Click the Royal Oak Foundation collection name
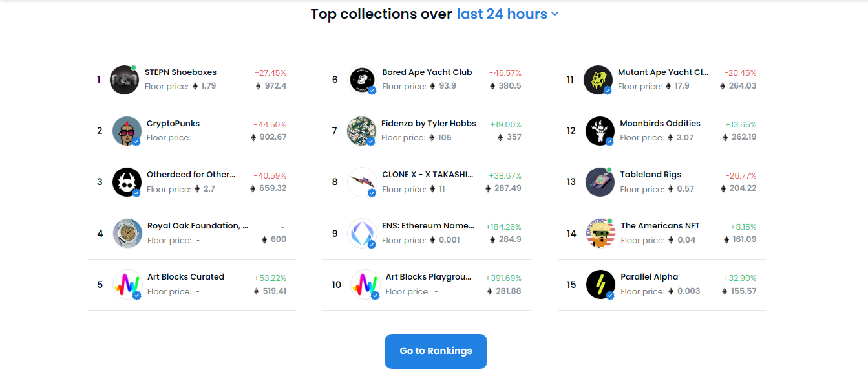This screenshot has width=868, height=376. tap(198, 226)
